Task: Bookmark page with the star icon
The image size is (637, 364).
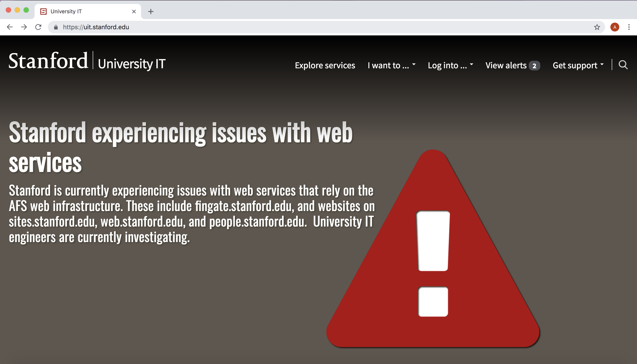Action: tap(597, 27)
